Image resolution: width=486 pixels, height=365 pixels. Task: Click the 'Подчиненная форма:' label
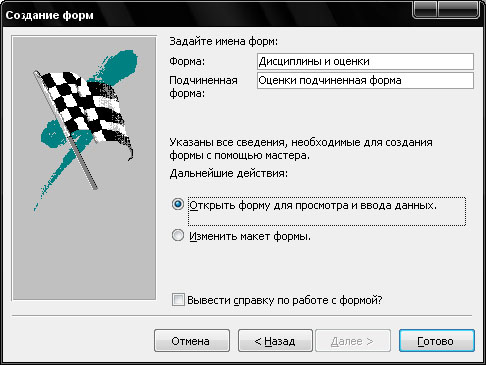pos(203,87)
